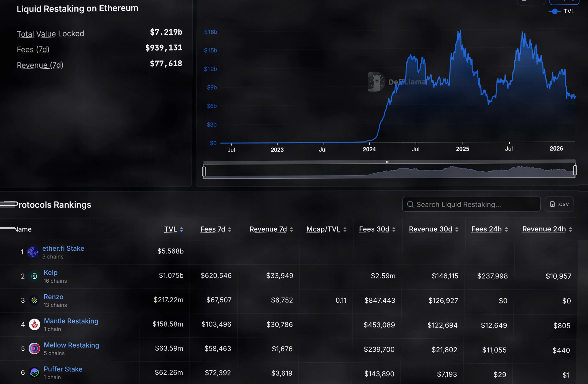Click the Fees (7d) stat label

[33, 49]
